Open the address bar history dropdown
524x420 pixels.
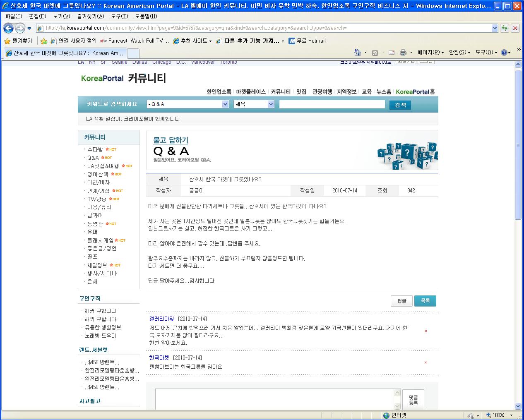coord(495,28)
